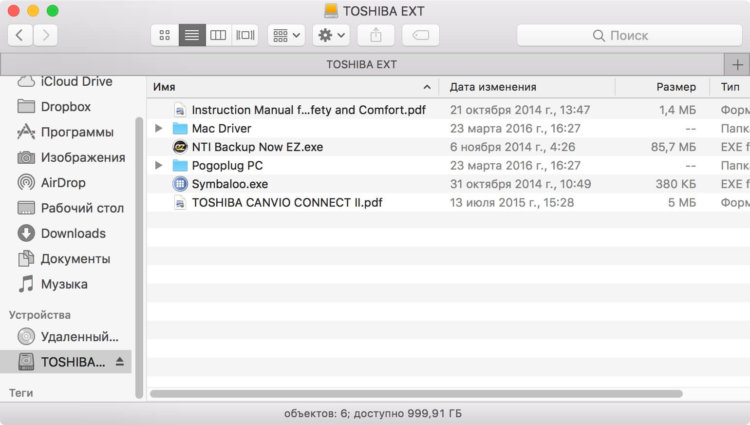The image size is (750, 425).
Task: Click the Теги section header
Action: 21,393
